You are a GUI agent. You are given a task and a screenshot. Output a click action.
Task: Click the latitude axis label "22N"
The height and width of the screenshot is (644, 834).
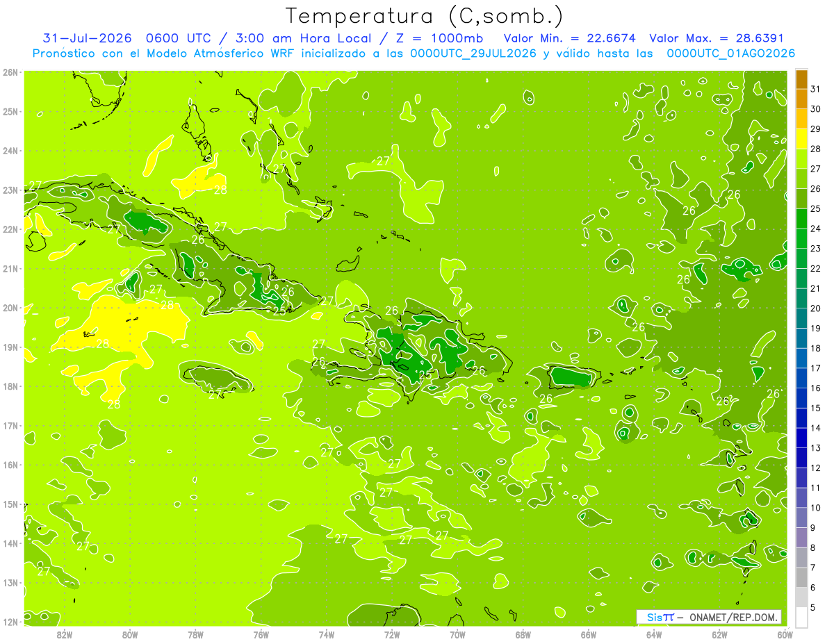pyautogui.click(x=10, y=229)
